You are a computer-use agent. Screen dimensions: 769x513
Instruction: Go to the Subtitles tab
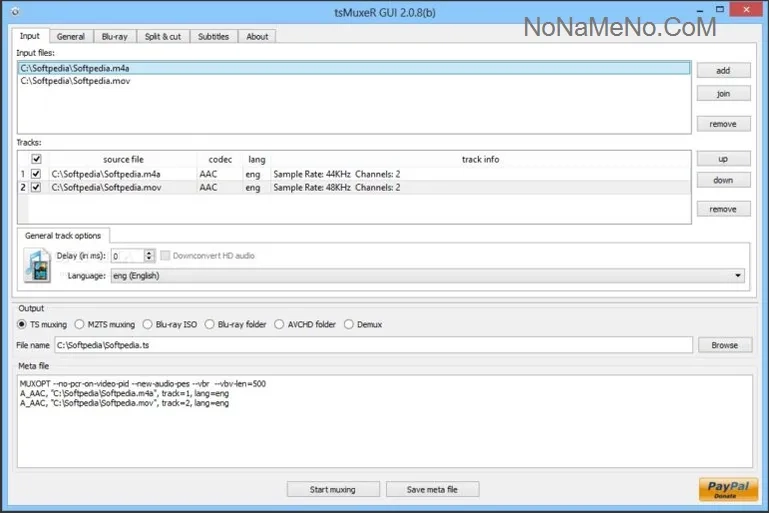coord(213,36)
